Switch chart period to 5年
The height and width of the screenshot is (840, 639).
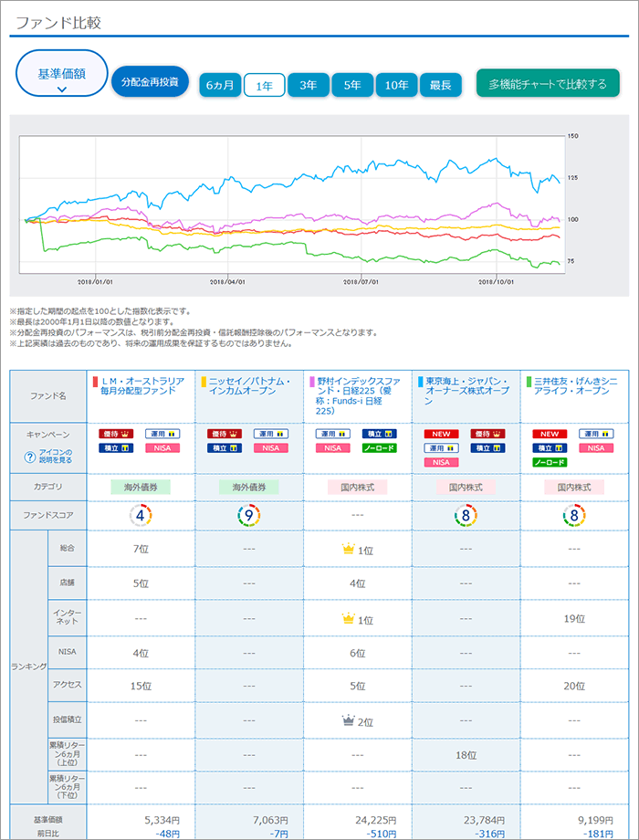coord(352,85)
